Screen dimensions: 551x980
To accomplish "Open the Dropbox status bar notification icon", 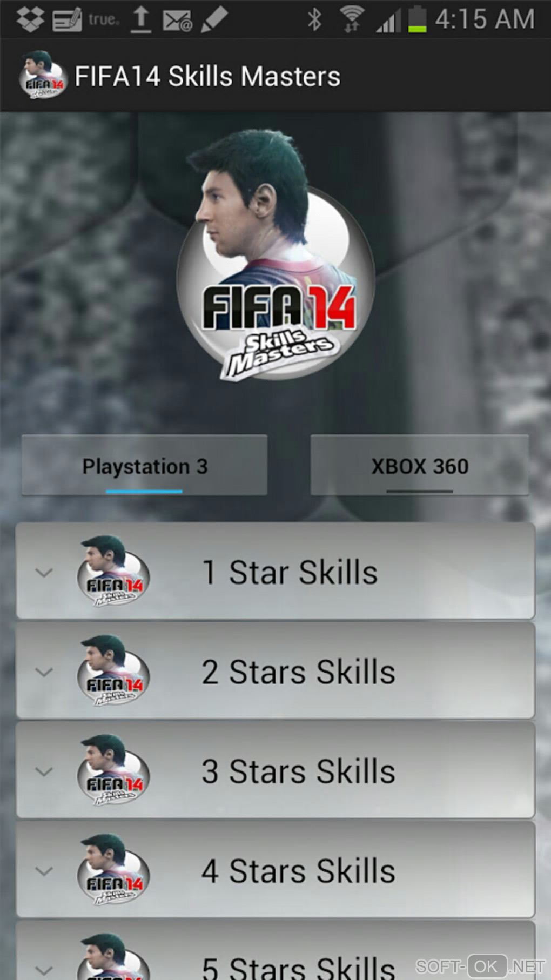I will 30,19.
